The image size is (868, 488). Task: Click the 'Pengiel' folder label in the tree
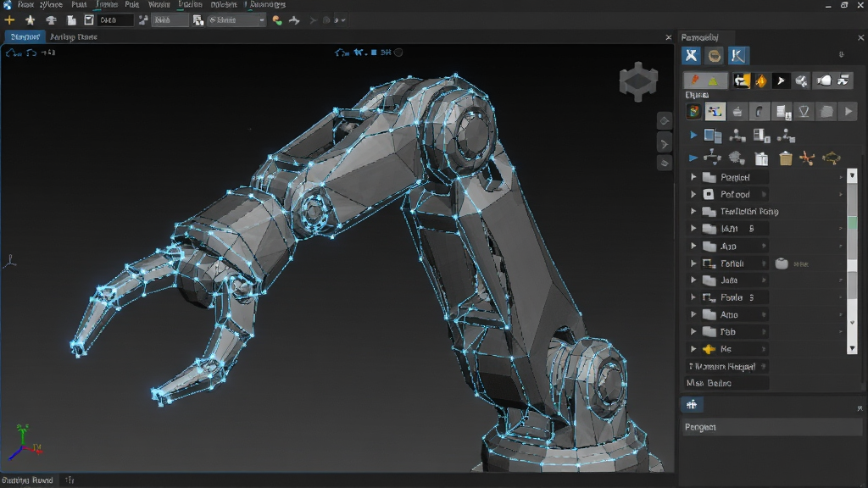point(735,178)
